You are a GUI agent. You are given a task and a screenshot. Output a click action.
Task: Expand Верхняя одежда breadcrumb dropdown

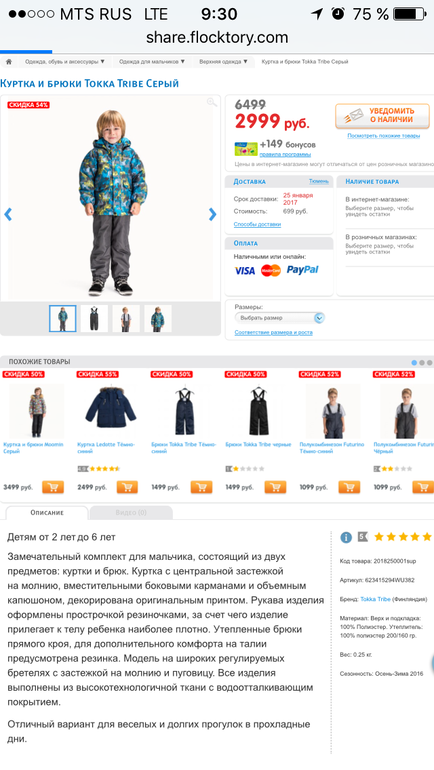pos(222,62)
